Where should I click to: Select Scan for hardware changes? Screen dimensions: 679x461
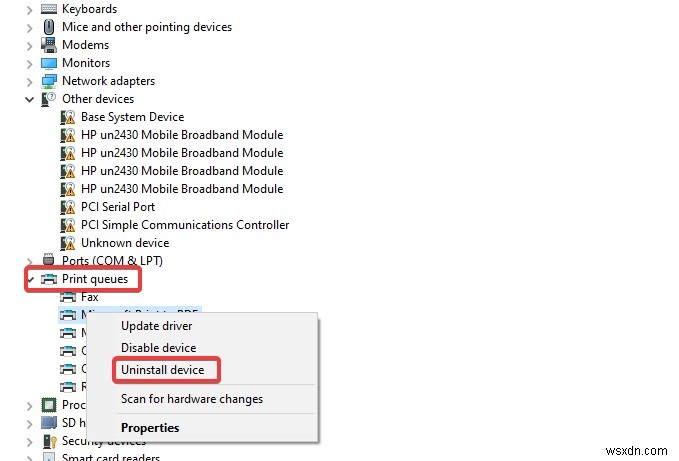(192, 399)
